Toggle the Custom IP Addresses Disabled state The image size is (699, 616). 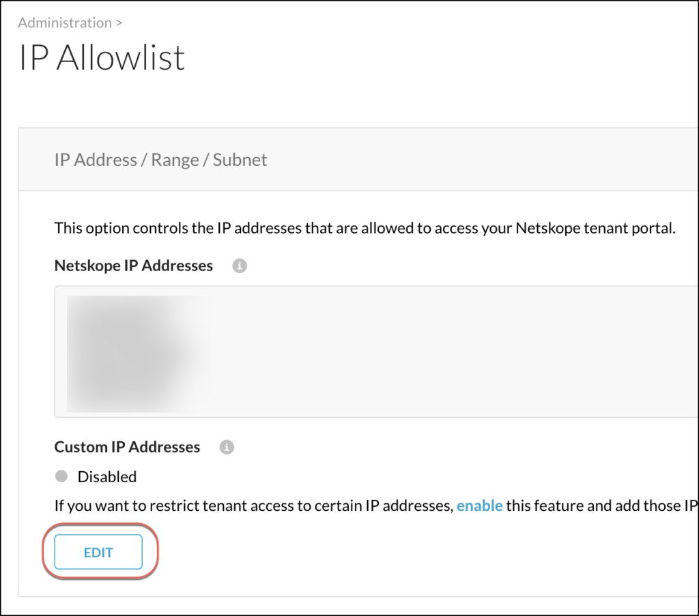61,477
